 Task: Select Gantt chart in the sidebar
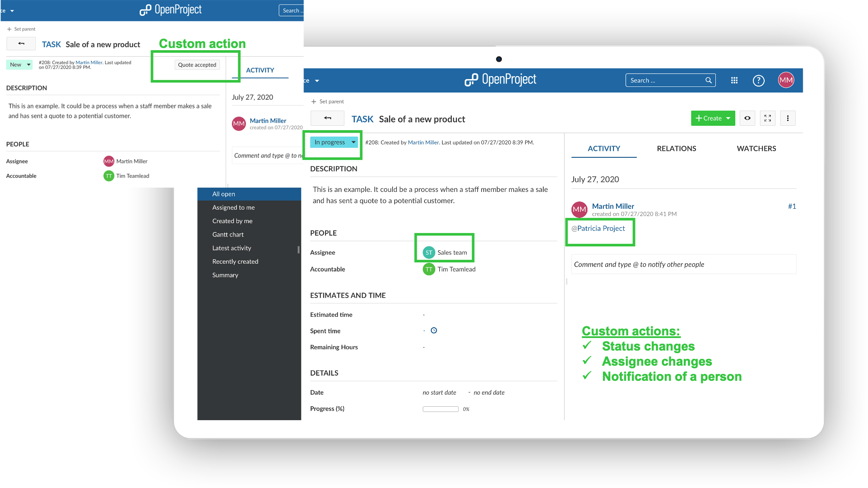(228, 235)
